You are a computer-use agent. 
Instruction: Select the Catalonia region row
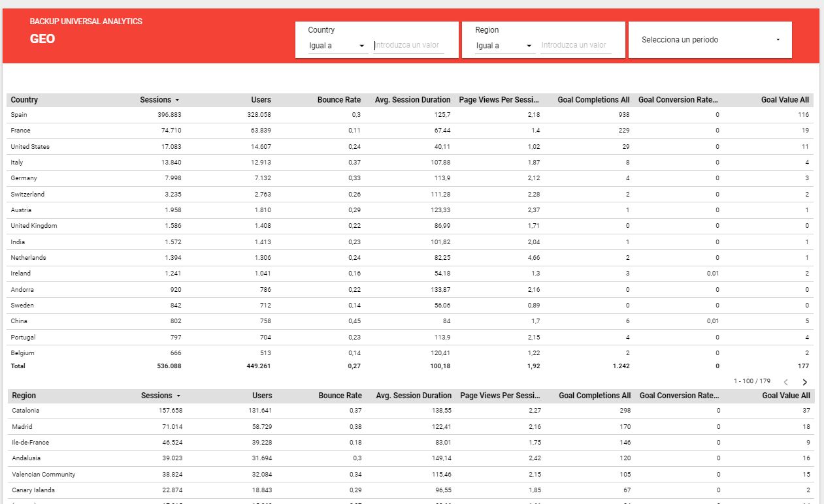(x=411, y=411)
